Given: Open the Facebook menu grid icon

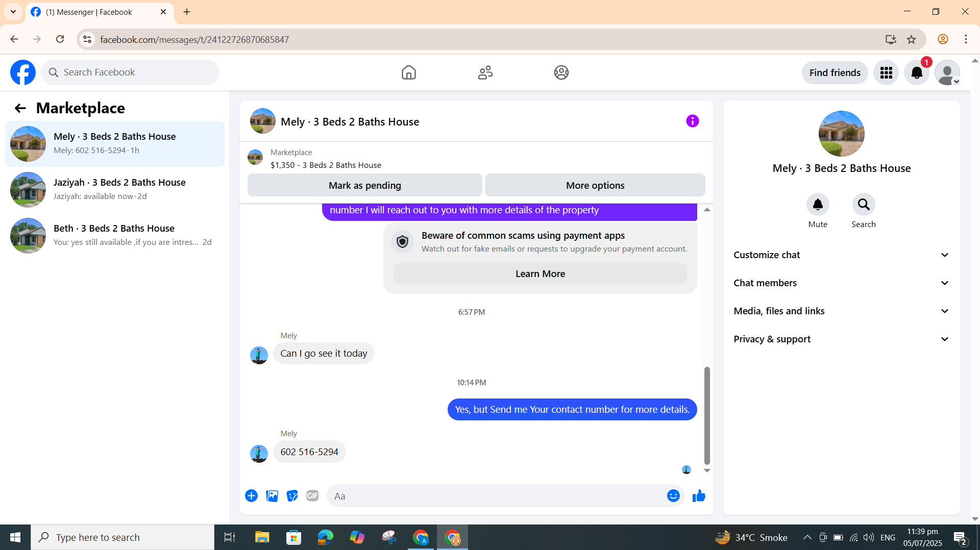Looking at the screenshot, I should coord(886,72).
